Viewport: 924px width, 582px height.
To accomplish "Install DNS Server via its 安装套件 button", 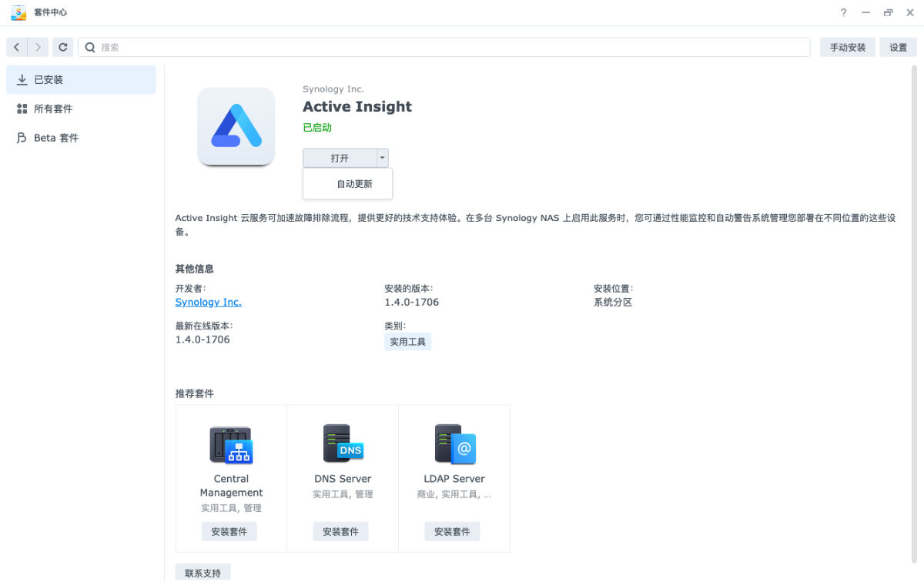I will [340, 531].
